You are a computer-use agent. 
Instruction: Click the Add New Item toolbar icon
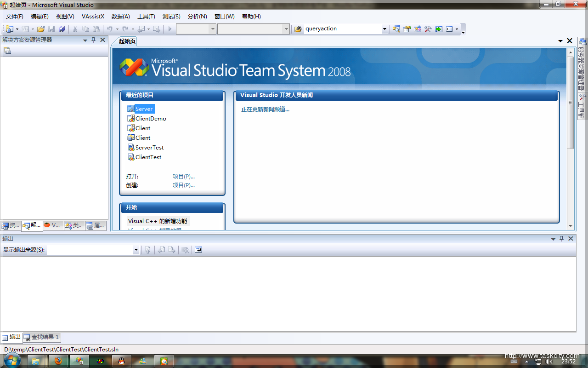25,29
